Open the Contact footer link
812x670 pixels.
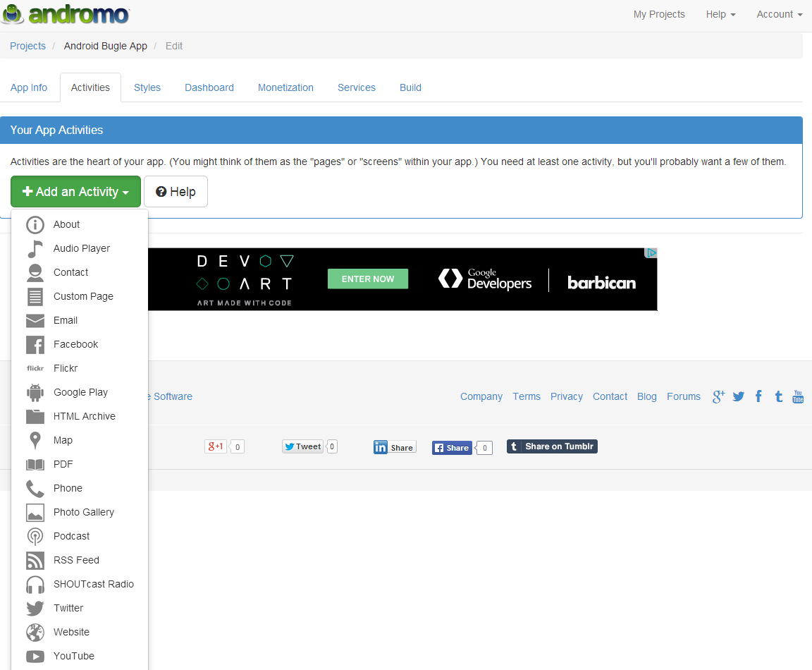pos(610,397)
